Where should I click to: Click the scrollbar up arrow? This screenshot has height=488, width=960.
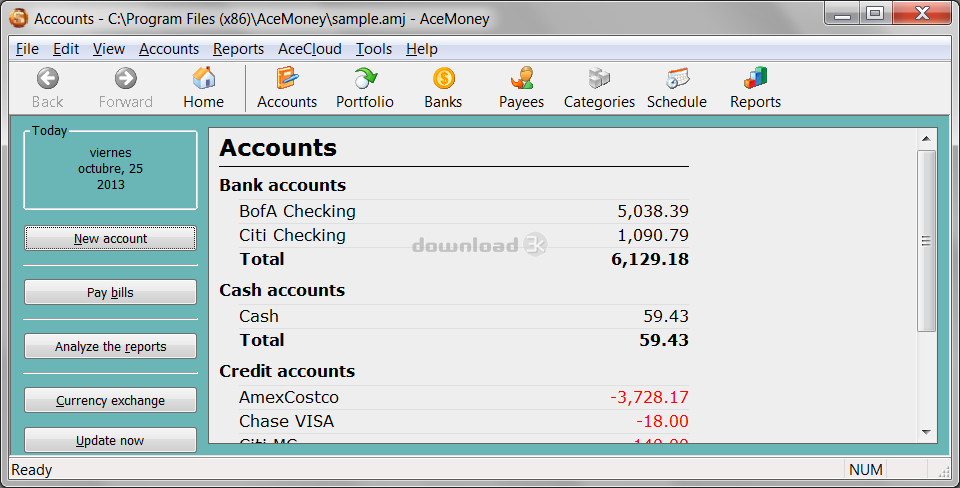pyautogui.click(x=926, y=139)
